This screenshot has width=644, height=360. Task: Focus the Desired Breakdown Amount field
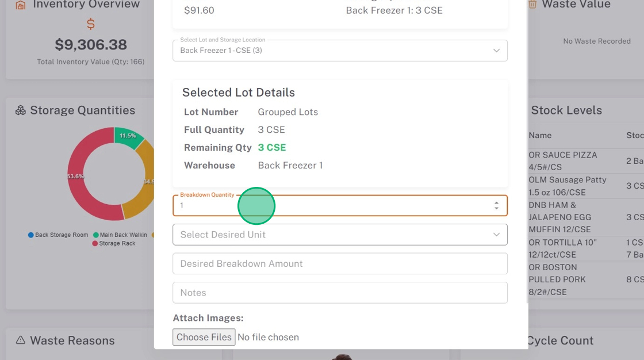pyautogui.click(x=340, y=263)
